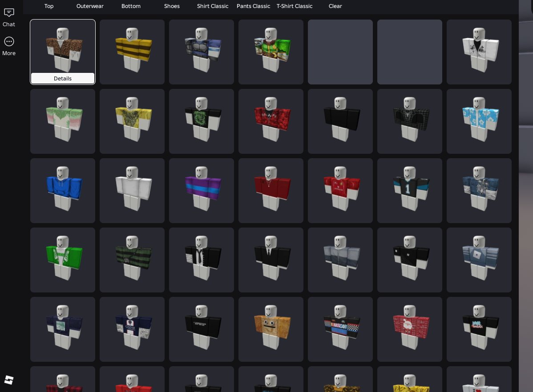This screenshot has width=533, height=392.
Task: Select the white shirt with black floral print
Action: [x=479, y=52]
